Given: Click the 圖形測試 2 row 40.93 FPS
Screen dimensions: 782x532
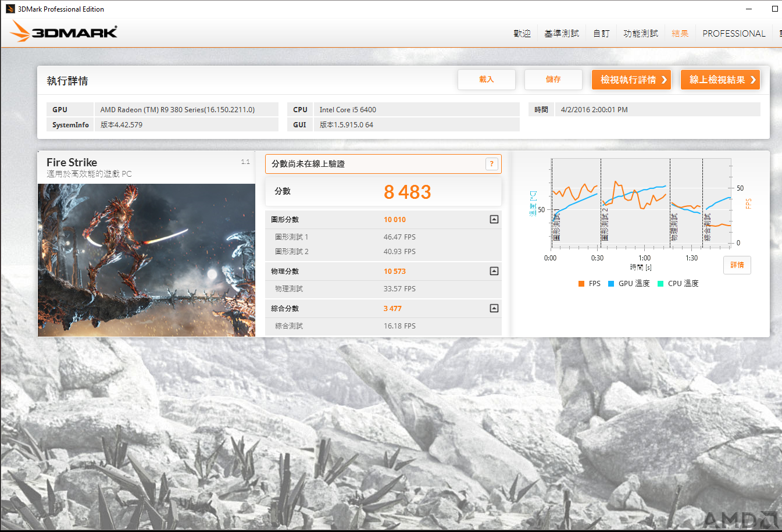Looking at the screenshot, I should [x=383, y=252].
